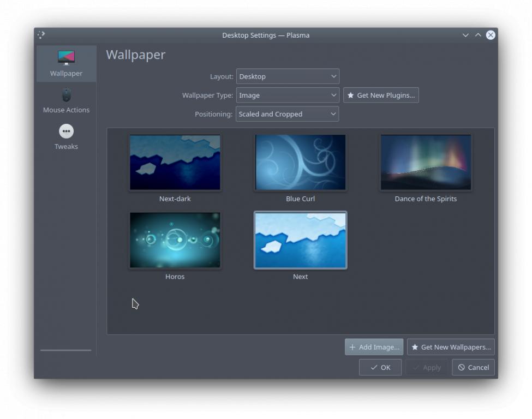The width and height of the screenshot is (532, 419).
Task: Expand the Layout dropdown set to Desktop
Action: pos(288,76)
